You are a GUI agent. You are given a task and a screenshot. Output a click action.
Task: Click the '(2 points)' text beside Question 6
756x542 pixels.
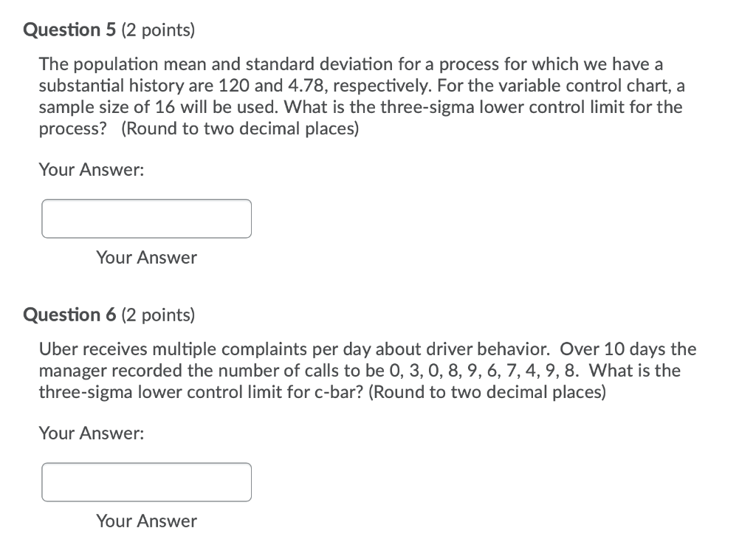157,315
